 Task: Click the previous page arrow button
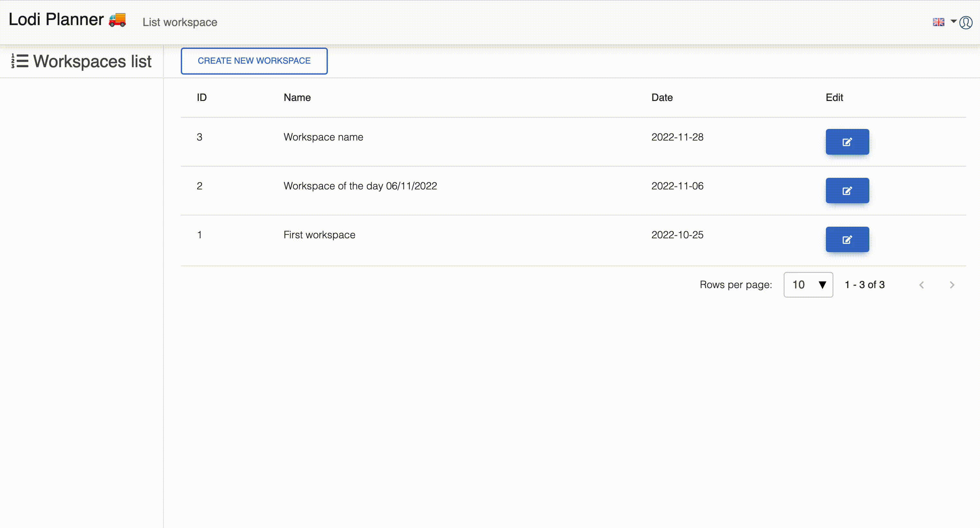pyautogui.click(x=922, y=285)
